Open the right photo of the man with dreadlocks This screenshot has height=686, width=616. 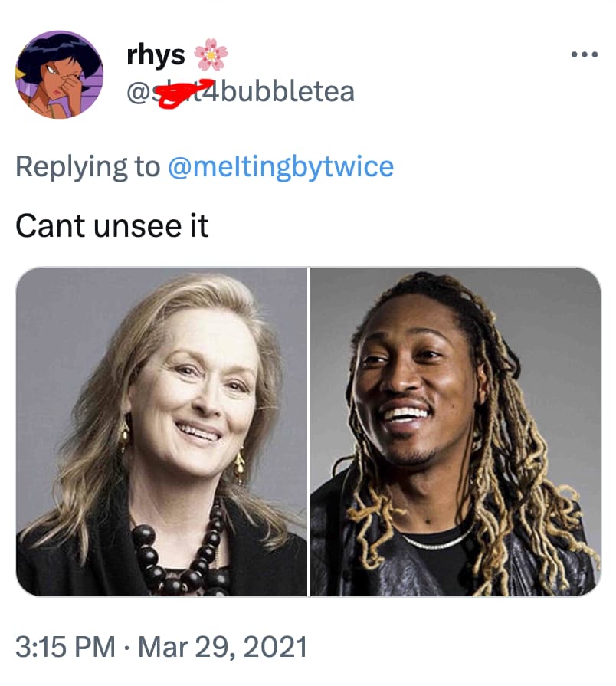pyautogui.click(x=455, y=431)
